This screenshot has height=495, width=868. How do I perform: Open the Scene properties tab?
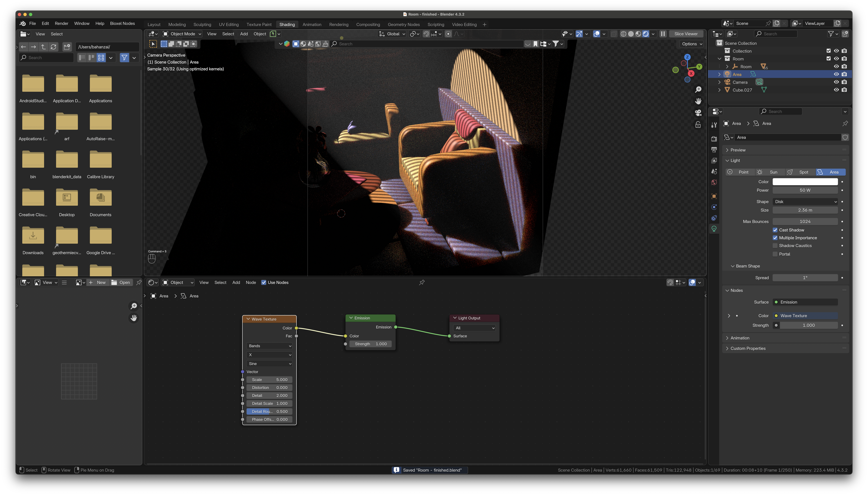pyautogui.click(x=714, y=172)
